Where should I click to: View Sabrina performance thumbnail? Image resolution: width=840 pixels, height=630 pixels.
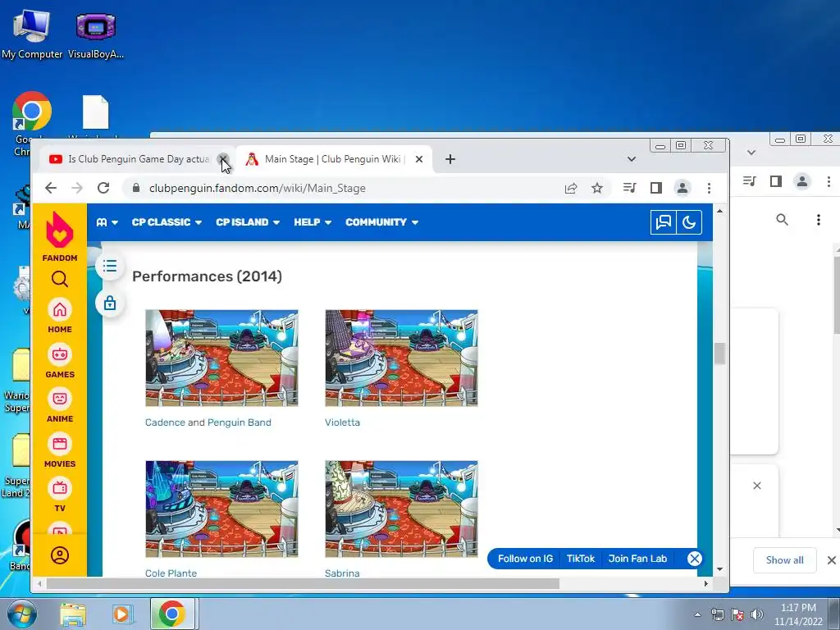[401, 509]
